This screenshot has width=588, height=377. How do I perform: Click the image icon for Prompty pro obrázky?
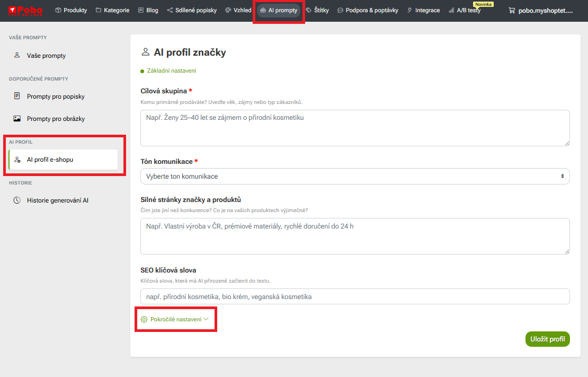click(x=17, y=119)
